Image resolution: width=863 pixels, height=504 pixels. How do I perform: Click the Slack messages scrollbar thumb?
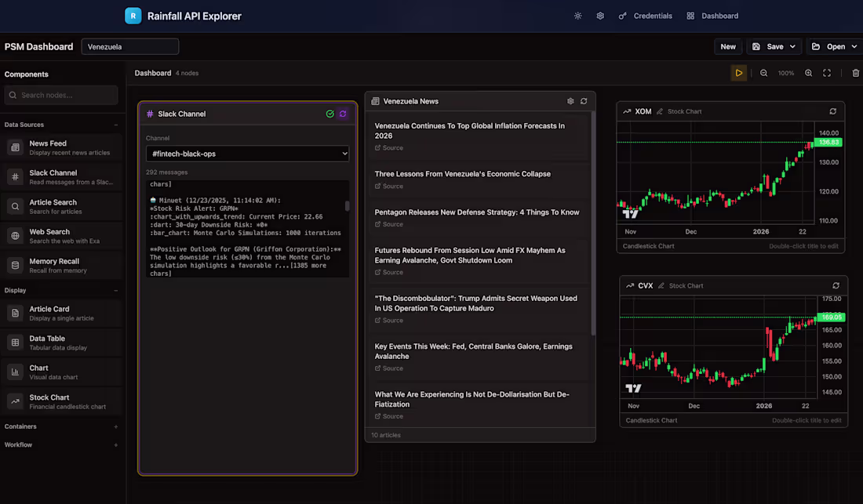tap(347, 206)
